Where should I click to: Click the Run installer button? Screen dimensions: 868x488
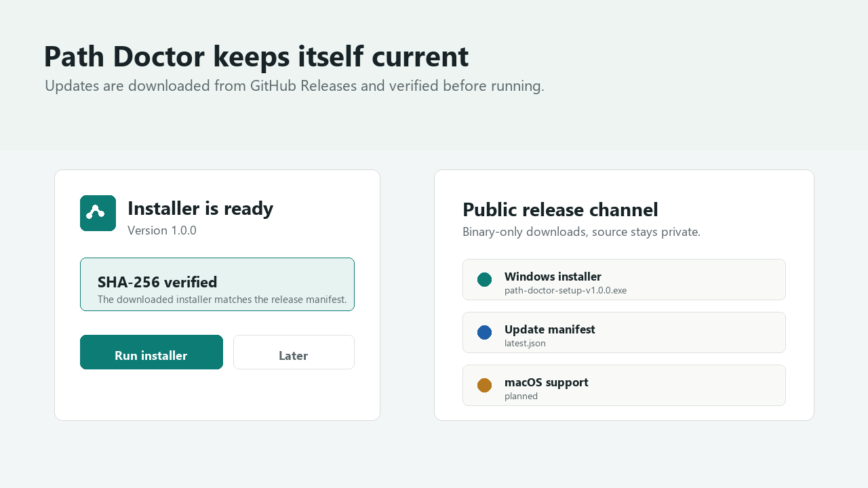point(151,352)
